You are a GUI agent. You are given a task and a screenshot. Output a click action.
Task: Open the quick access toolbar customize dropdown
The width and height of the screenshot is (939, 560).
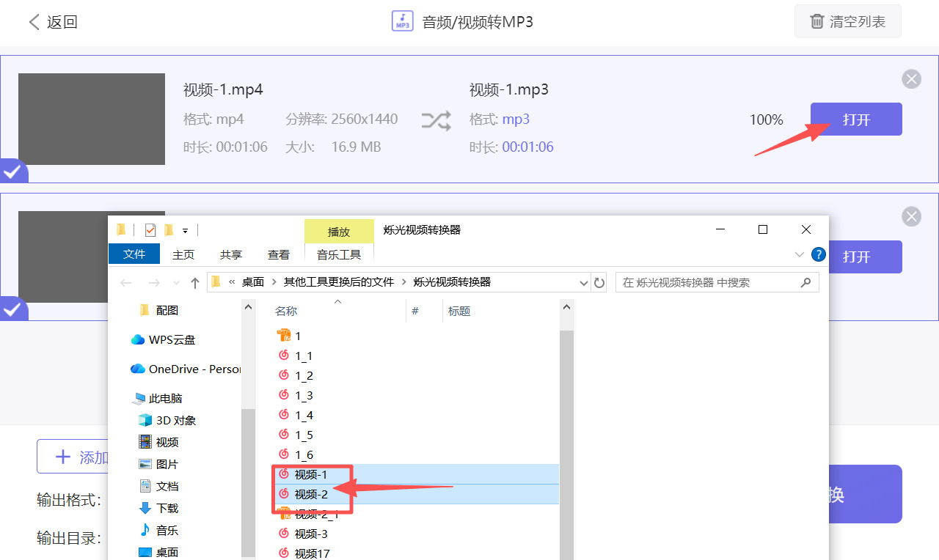186,230
